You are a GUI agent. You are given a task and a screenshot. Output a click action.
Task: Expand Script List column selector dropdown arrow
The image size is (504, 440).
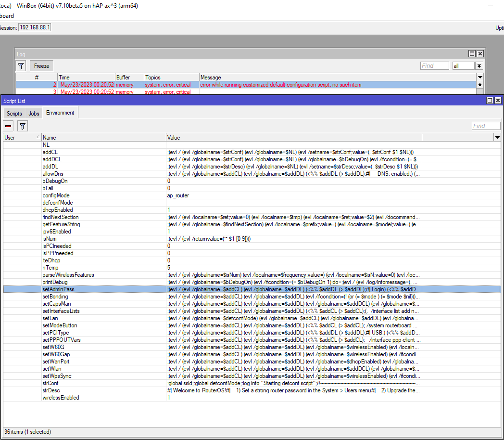[497, 137]
